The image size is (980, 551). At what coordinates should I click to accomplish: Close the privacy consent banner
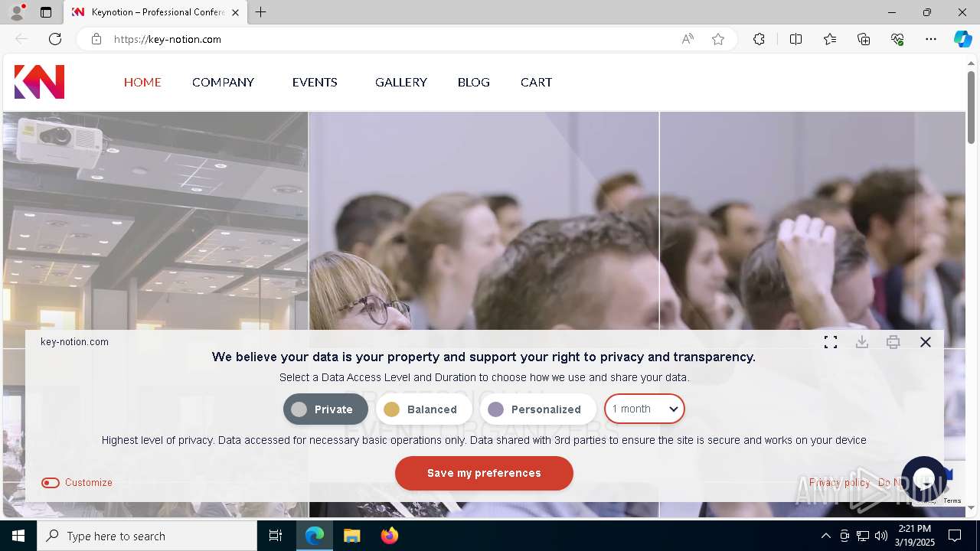(x=926, y=342)
